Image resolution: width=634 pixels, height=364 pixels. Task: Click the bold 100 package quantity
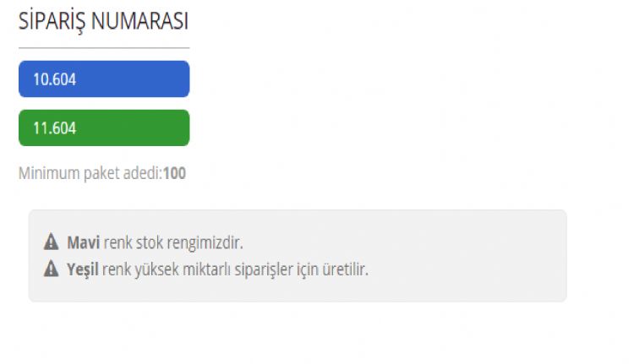pyautogui.click(x=174, y=173)
